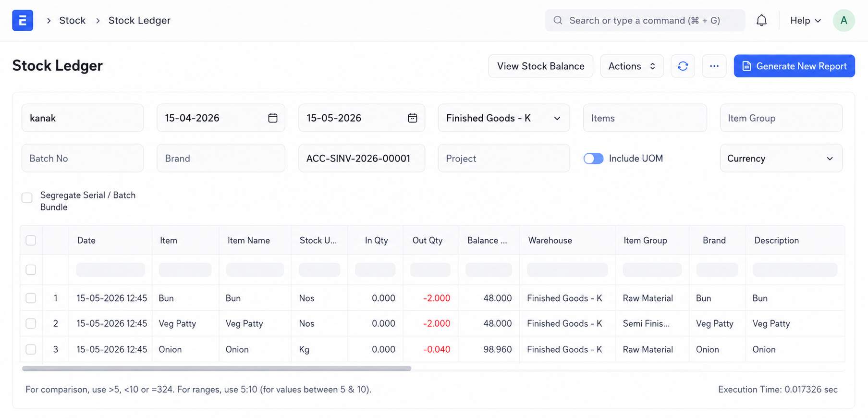
Task: Click the refresh report icon
Action: pos(683,66)
